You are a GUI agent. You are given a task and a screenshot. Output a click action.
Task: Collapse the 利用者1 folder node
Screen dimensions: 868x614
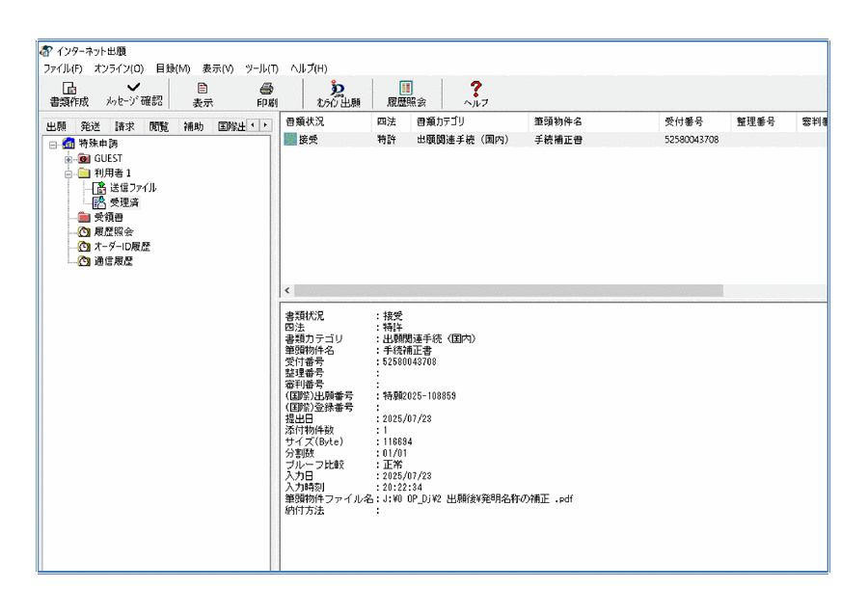[x=68, y=174]
